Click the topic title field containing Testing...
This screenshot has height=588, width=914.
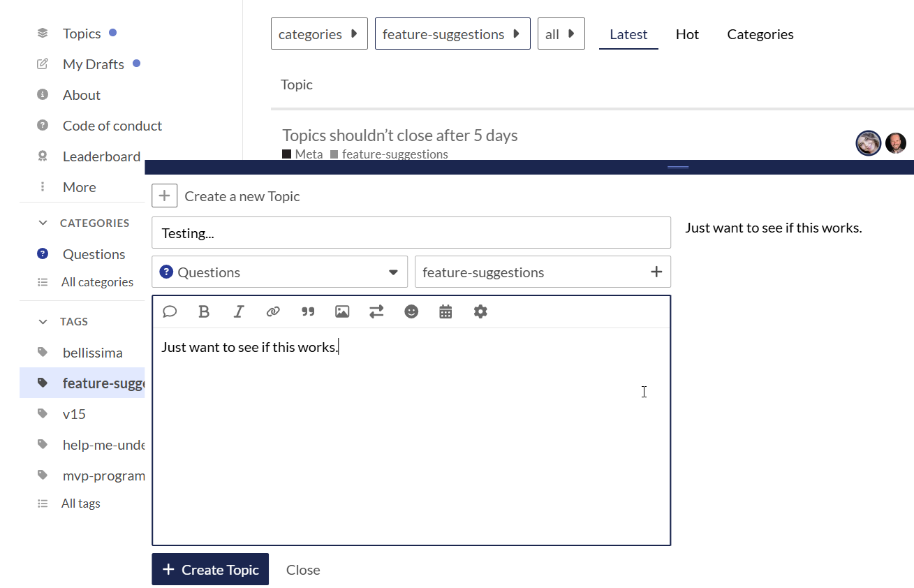pyautogui.click(x=411, y=233)
